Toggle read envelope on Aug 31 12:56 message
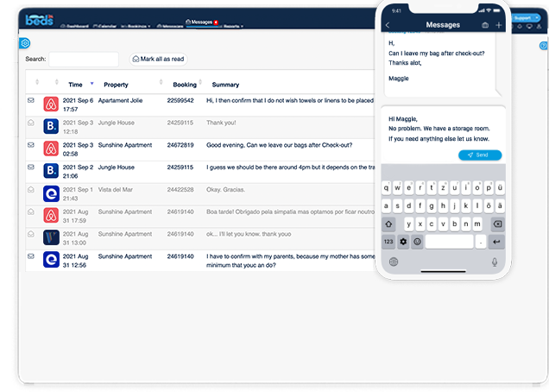The image size is (549, 392). click(31, 256)
